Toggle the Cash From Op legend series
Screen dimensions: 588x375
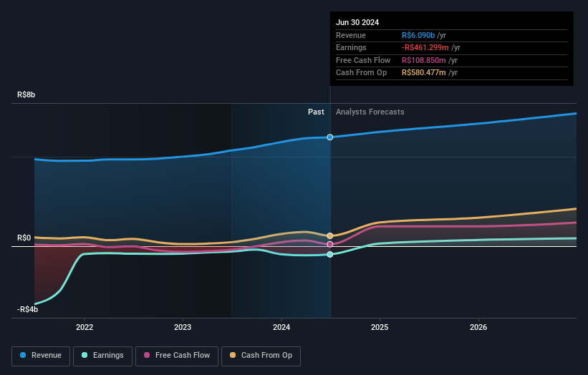pos(261,356)
